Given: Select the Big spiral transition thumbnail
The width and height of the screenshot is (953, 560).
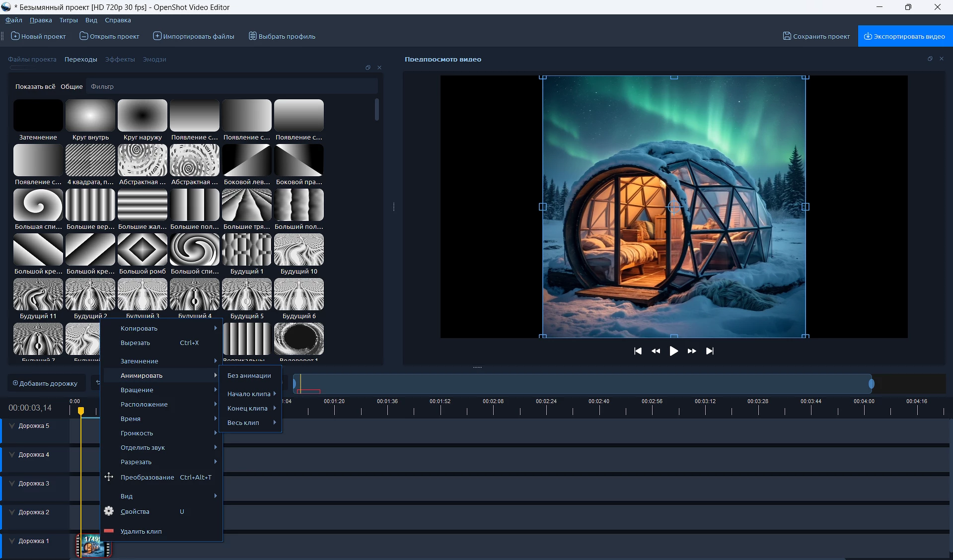Looking at the screenshot, I should pos(38,205).
